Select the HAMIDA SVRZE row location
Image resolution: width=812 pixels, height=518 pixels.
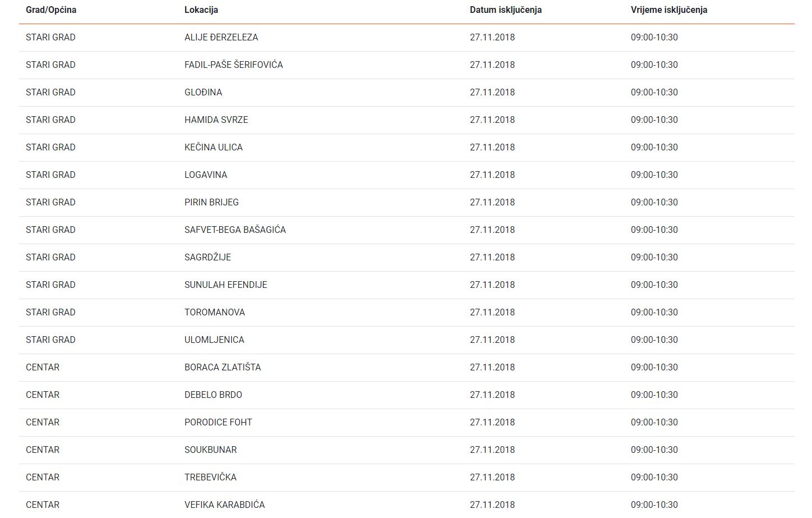[216, 120]
